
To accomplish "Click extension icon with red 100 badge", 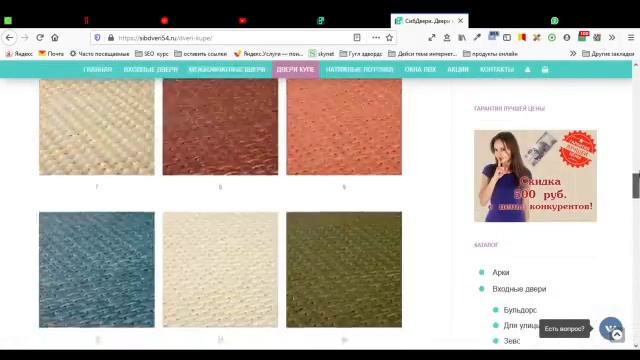I will point(583,37).
